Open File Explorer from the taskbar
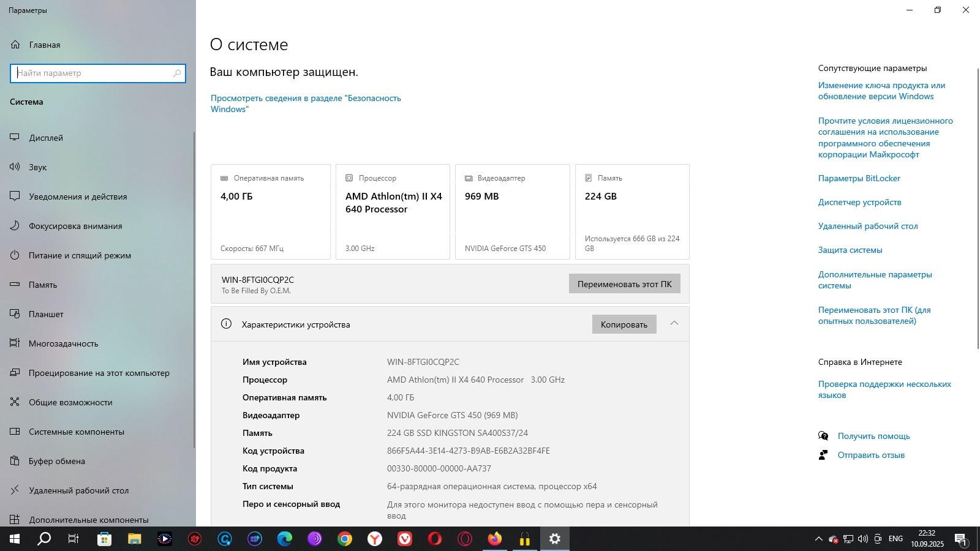The width and height of the screenshot is (980, 551). click(134, 539)
